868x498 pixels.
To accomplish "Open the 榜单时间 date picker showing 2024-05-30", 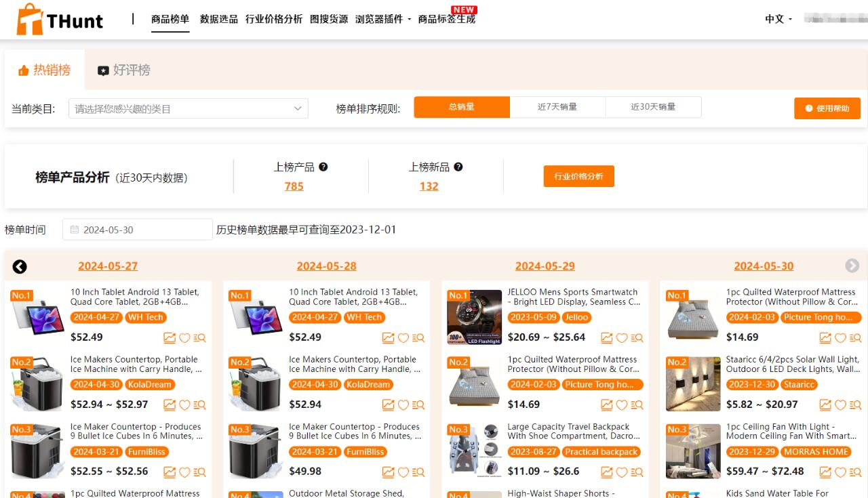I will 138,230.
